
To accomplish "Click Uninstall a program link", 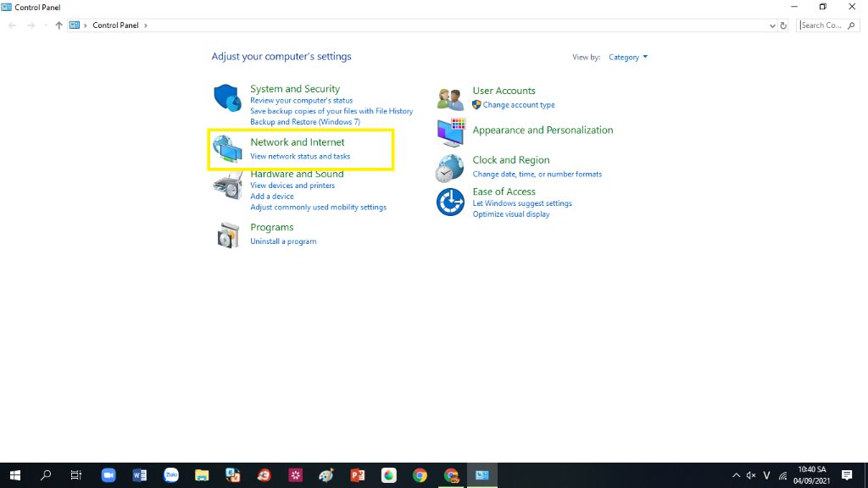I will click(283, 241).
